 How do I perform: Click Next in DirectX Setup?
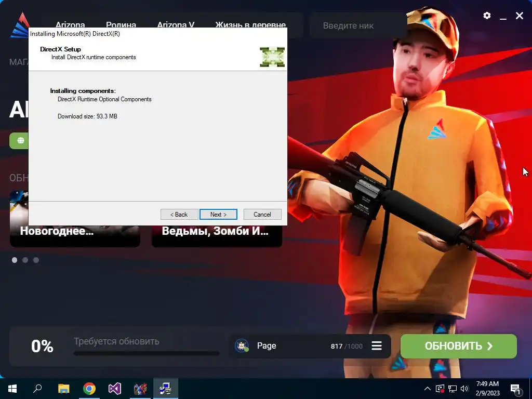[x=218, y=215]
